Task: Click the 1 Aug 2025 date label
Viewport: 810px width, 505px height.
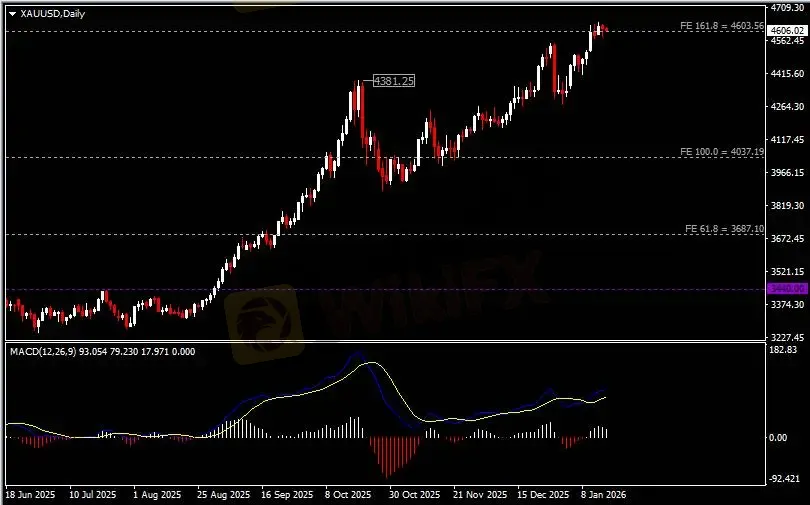Action: (x=158, y=495)
